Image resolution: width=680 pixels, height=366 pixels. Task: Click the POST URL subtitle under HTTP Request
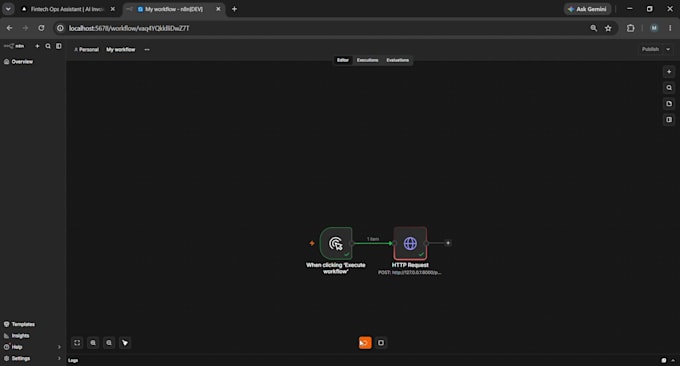coord(410,273)
